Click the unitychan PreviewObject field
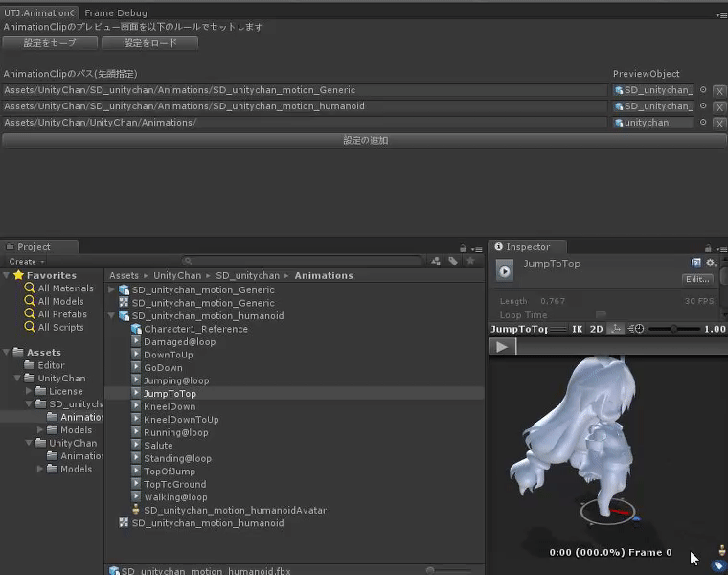Viewport: 728px width, 575px height. 652,123
